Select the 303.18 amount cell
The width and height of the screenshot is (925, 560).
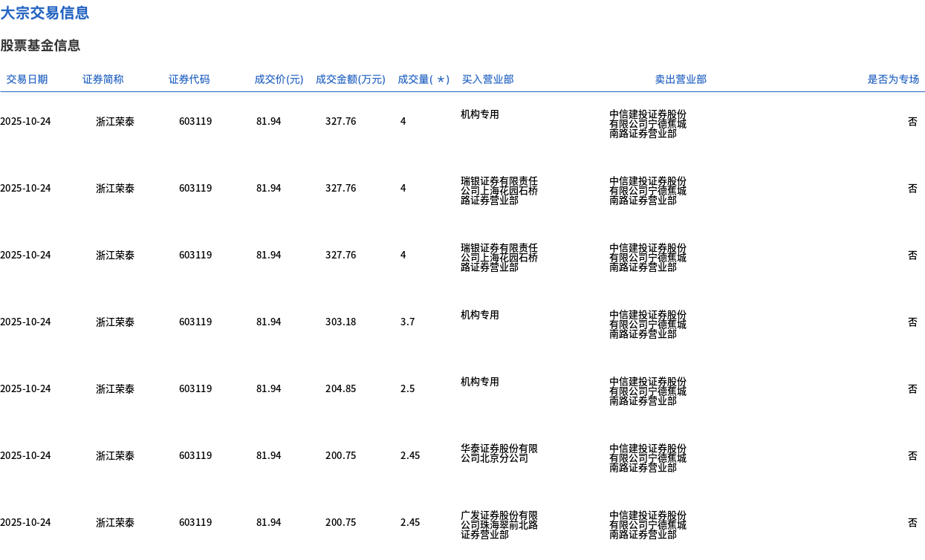coord(341,322)
